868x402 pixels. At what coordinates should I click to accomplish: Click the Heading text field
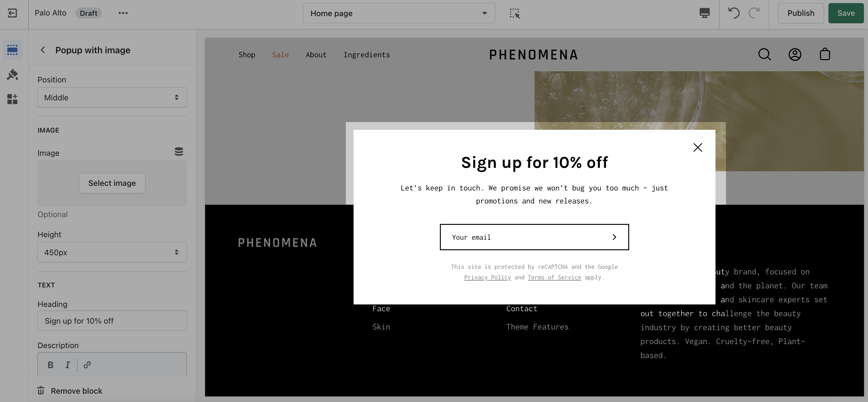click(x=112, y=321)
